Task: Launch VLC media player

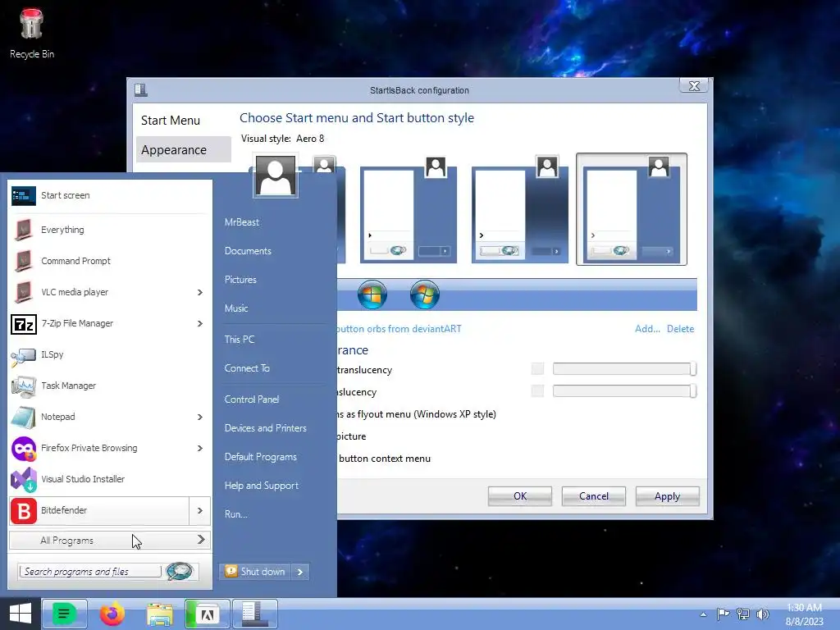Action: [x=99, y=292]
